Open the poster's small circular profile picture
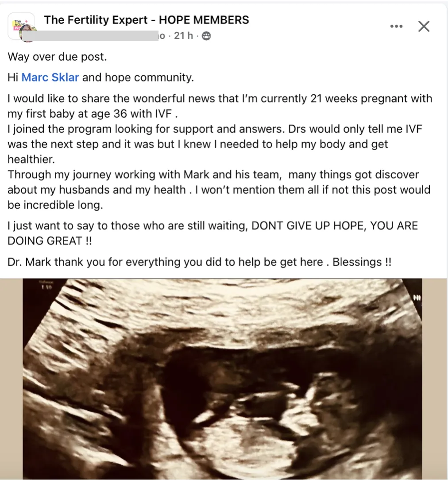 (28, 34)
